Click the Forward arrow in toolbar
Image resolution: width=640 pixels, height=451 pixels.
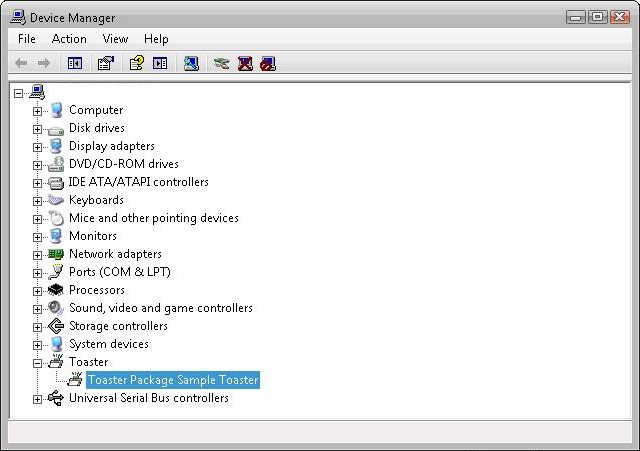(x=44, y=63)
